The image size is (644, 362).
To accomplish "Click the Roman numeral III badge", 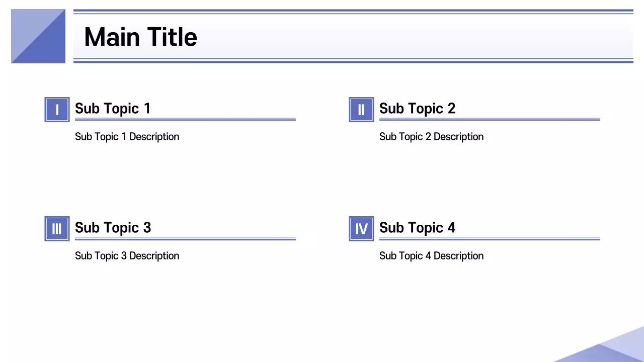I will point(57,229).
